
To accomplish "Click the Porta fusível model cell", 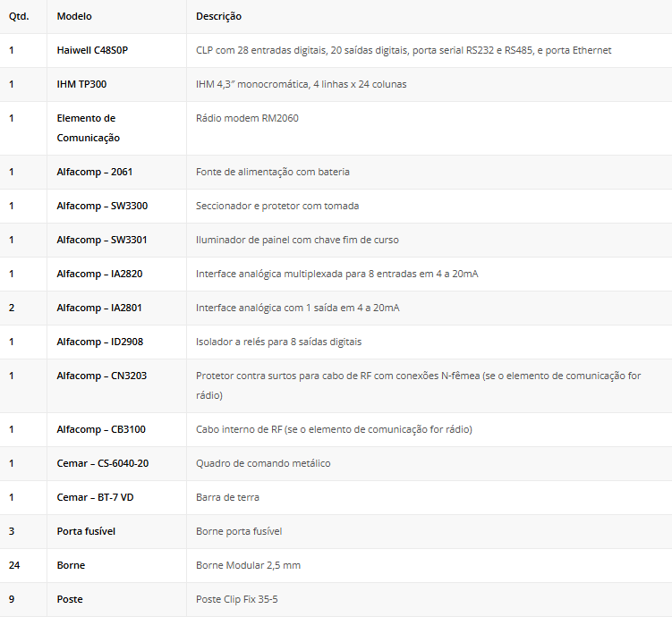I will tap(86, 531).
